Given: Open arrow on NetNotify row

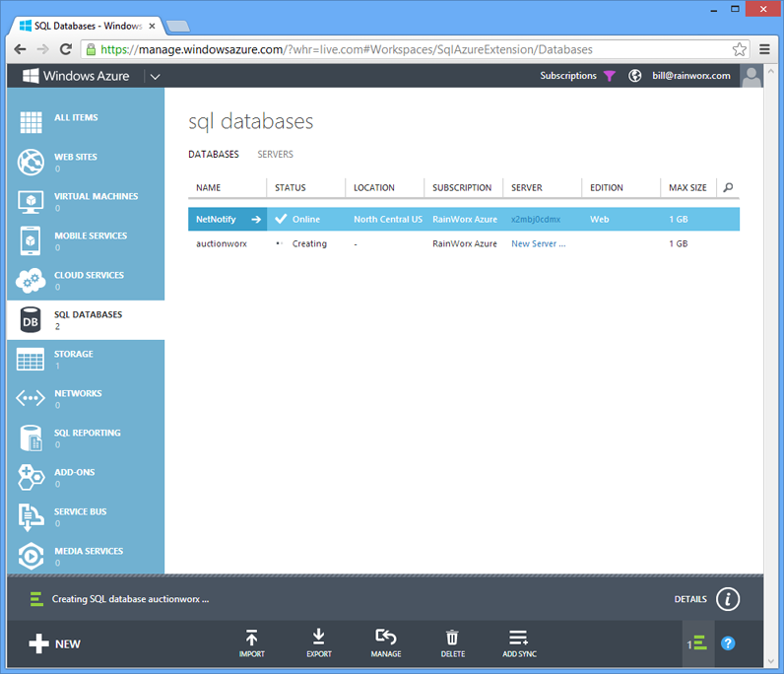Looking at the screenshot, I should coord(256,219).
